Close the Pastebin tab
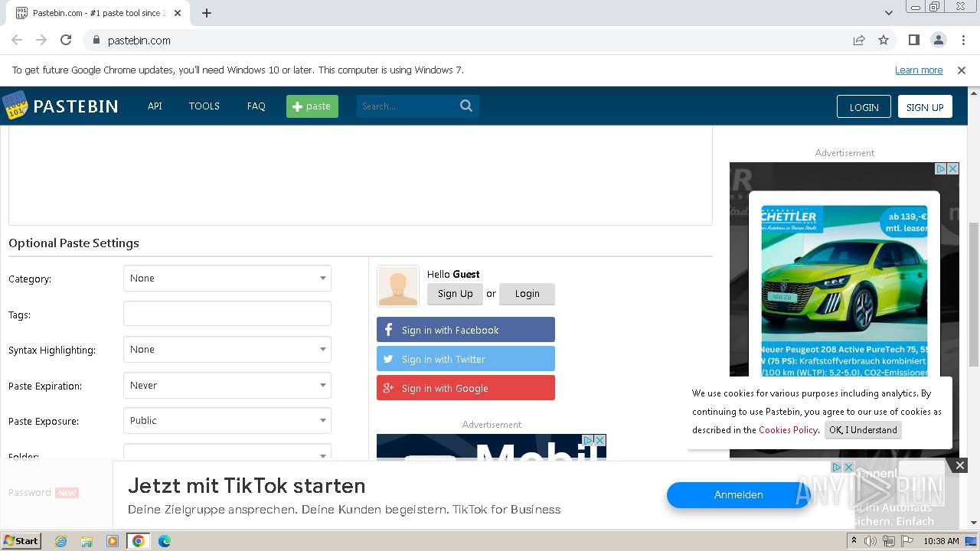 pyautogui.click(x=178, y=13)
